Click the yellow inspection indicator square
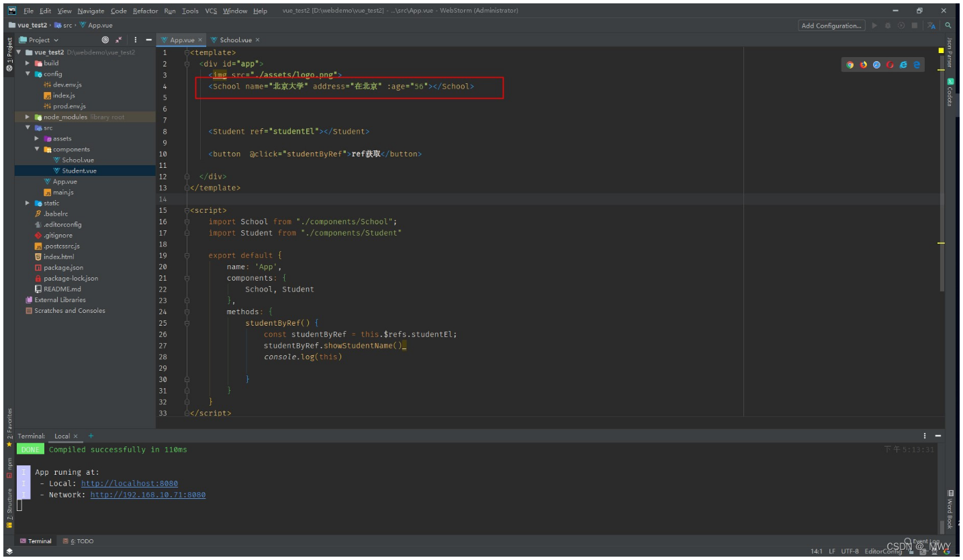The width and height of the screenshot is (963, 560). [941, 50]
